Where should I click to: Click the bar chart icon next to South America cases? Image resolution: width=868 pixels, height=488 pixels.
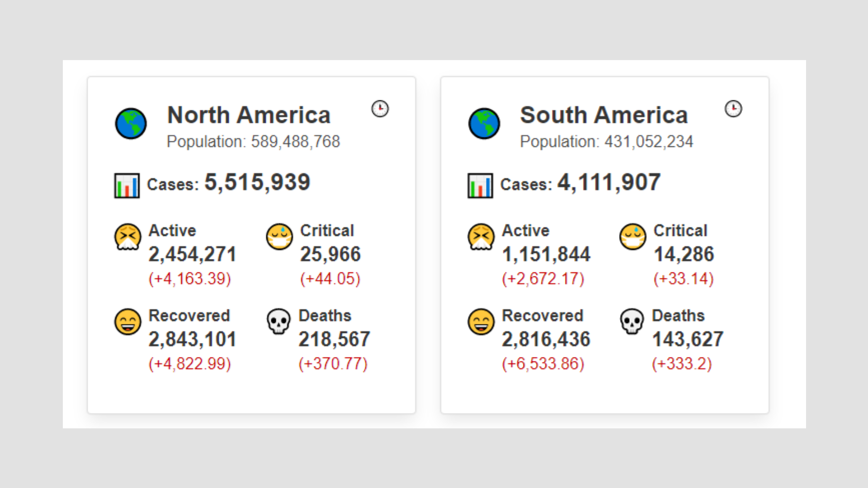(x=480, y=185)
